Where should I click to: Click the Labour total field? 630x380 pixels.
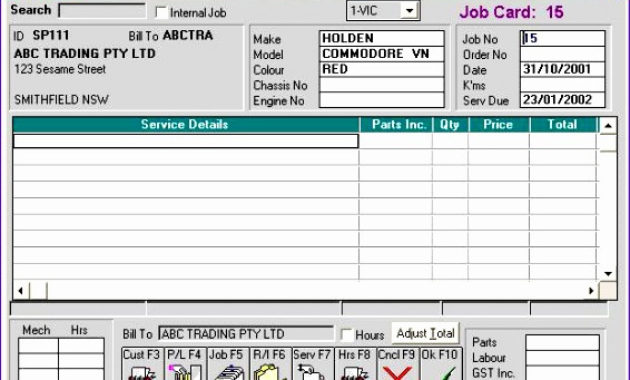(x=562, y=358)
